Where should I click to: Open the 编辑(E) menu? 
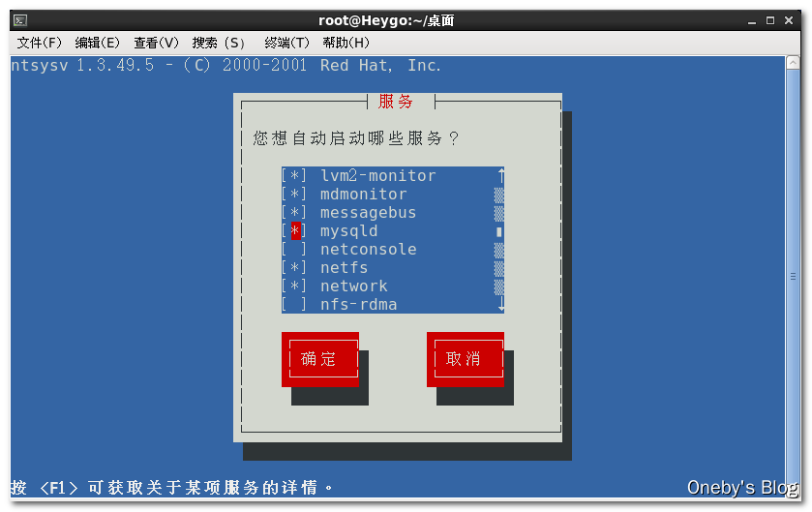pyautogui.click(x=98, y=43)
